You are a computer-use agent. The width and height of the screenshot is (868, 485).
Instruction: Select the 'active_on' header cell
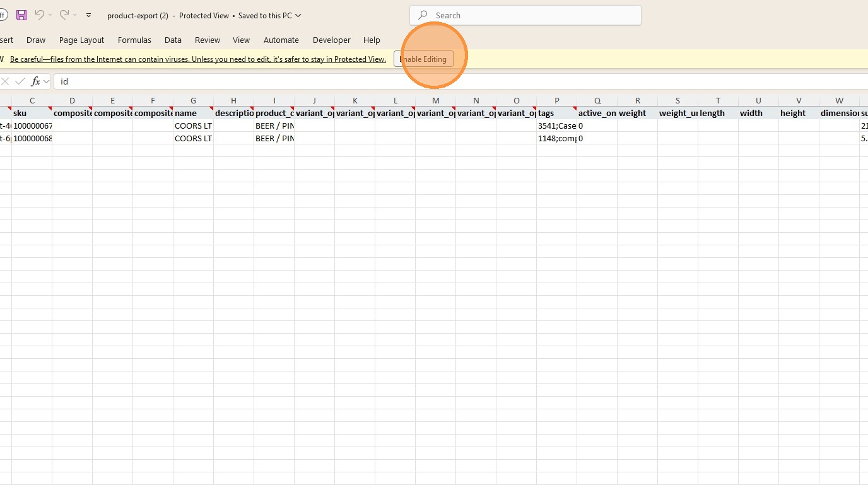(597, 113)
